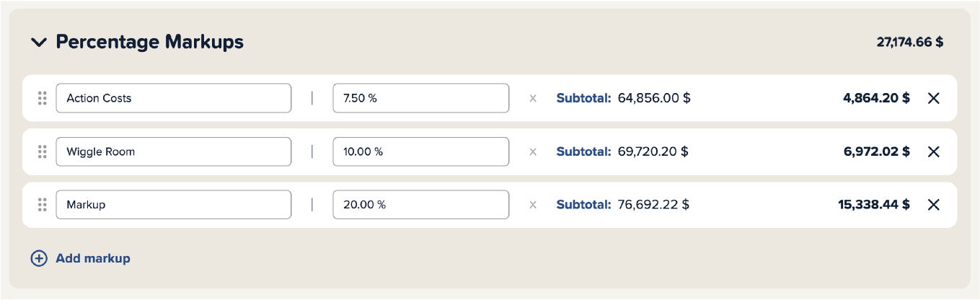The height and width of the screenshot is (300, 980).
Task: Click the 64,856.00 $ subtotal value
Action: (x=654, y=98)
